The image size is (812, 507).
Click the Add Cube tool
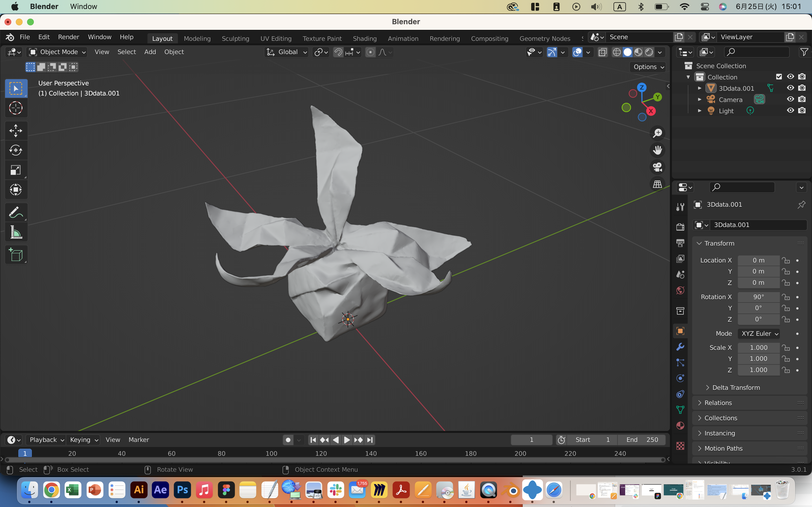(x=16, y=255)
